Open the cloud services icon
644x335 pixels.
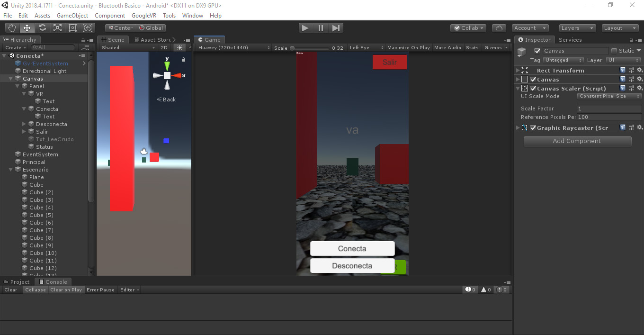(x=499, y=28)
